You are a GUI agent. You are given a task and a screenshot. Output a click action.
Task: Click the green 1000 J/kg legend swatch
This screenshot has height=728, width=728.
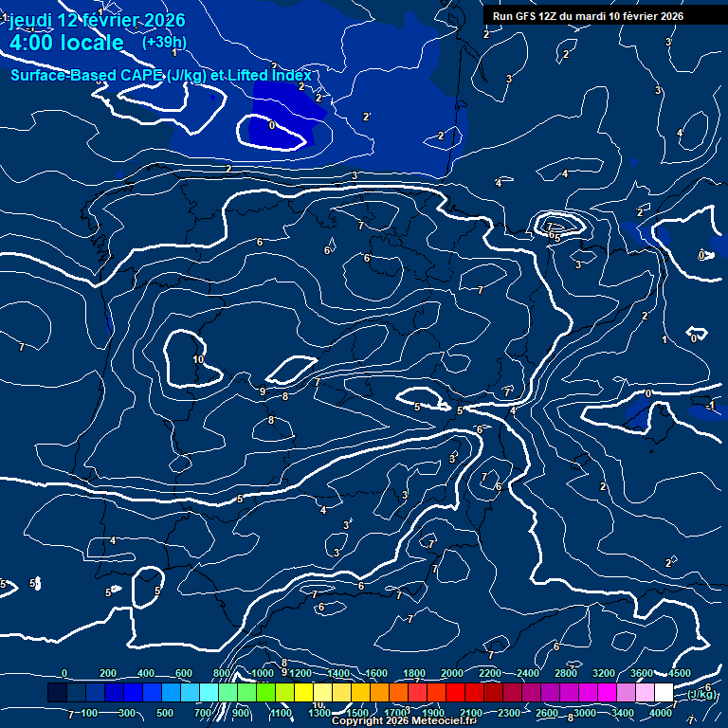click(265, 693)
